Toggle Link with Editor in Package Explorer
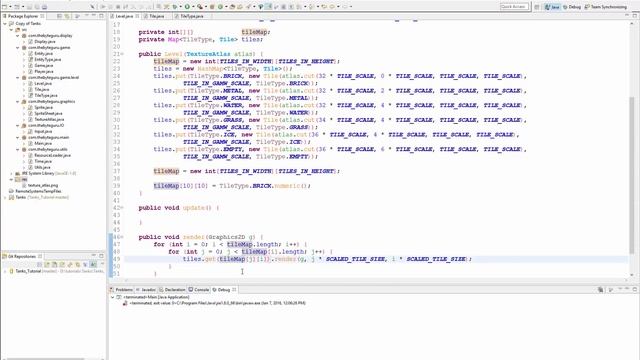Image resolution: width=640 pixels, height=360 pixels. coord(67,16)
